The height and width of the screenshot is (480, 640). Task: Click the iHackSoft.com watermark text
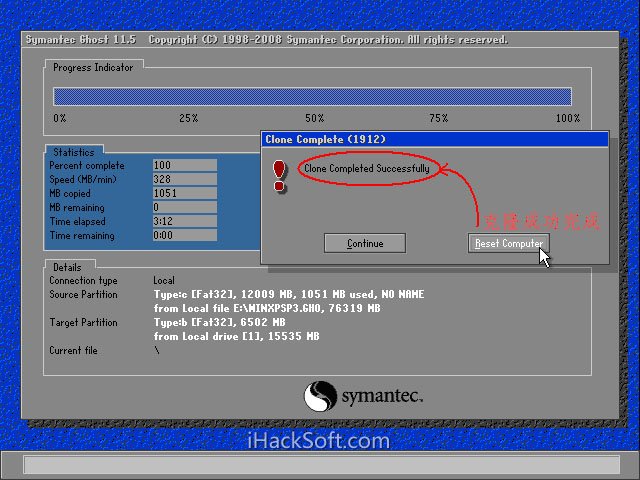click(318, 440)
